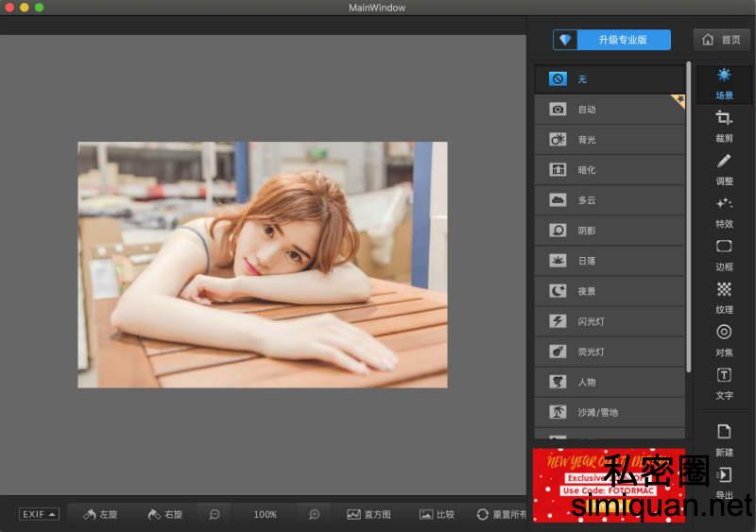Select the 调整 adjust pencil icon
This screenshot has width=756, height=532.
[x=724, y=166]
